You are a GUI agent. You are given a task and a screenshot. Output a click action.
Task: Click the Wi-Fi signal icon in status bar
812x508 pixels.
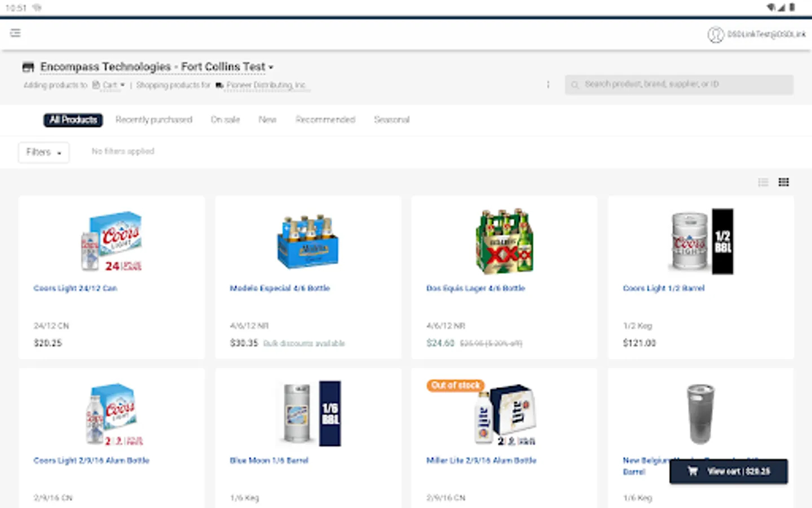coord(771,7)
